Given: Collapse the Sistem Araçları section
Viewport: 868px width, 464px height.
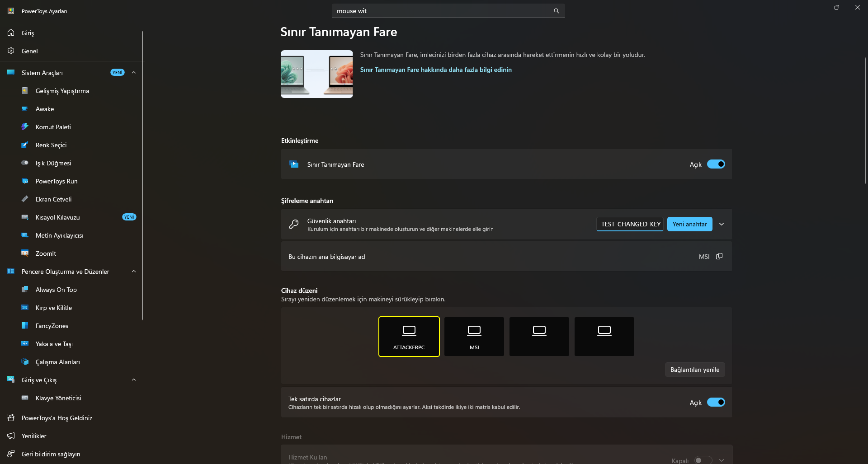Looking at the screenshot, I should pyautogui.click(x=134, y=72).
